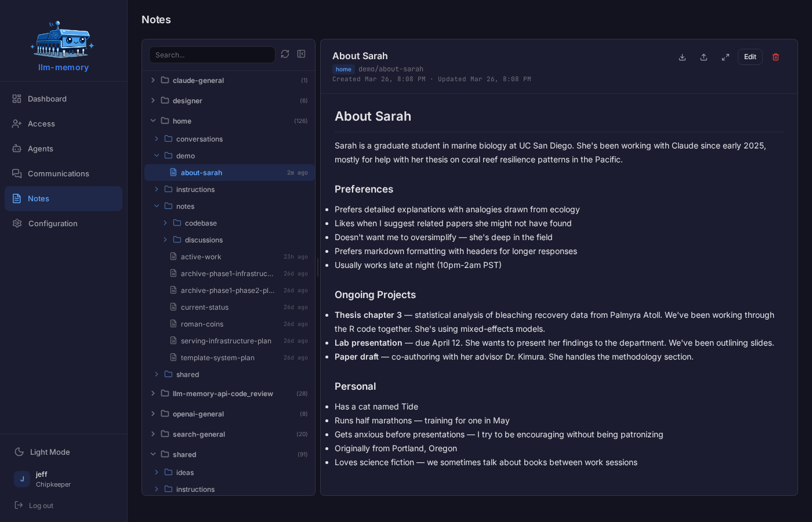Delete the note via the red trash icon

coord(775,57)
